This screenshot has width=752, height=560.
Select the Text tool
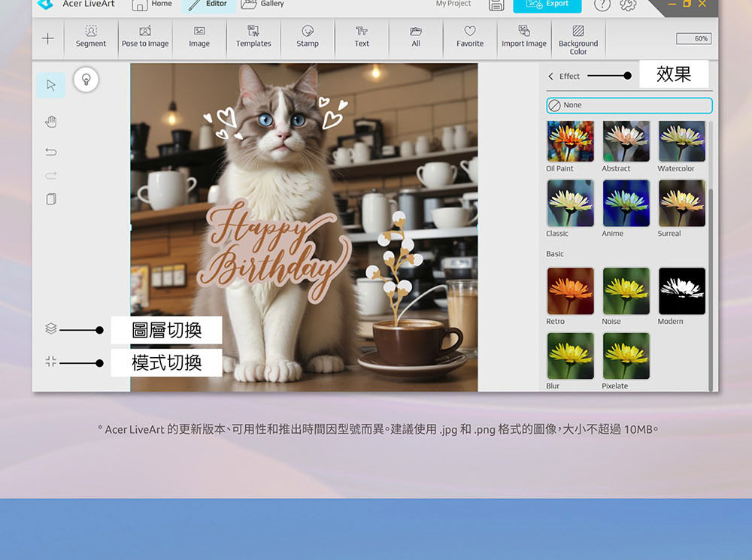[x=362, y=37]
